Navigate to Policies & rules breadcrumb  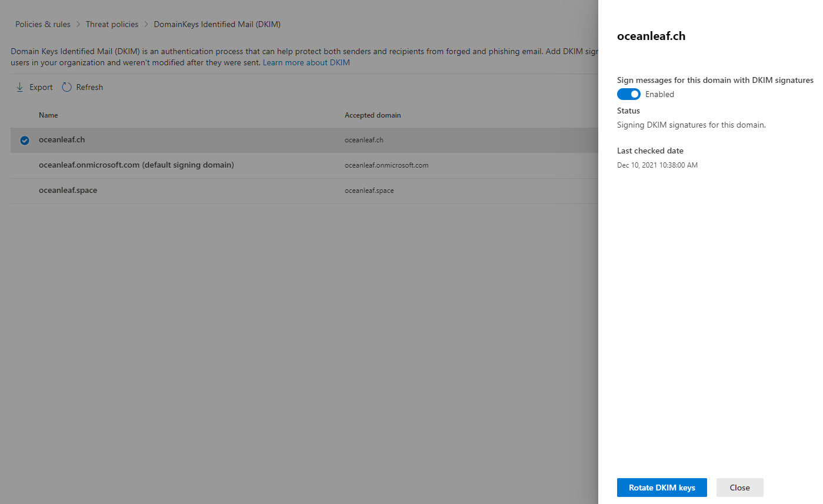[x=42, y=24]
